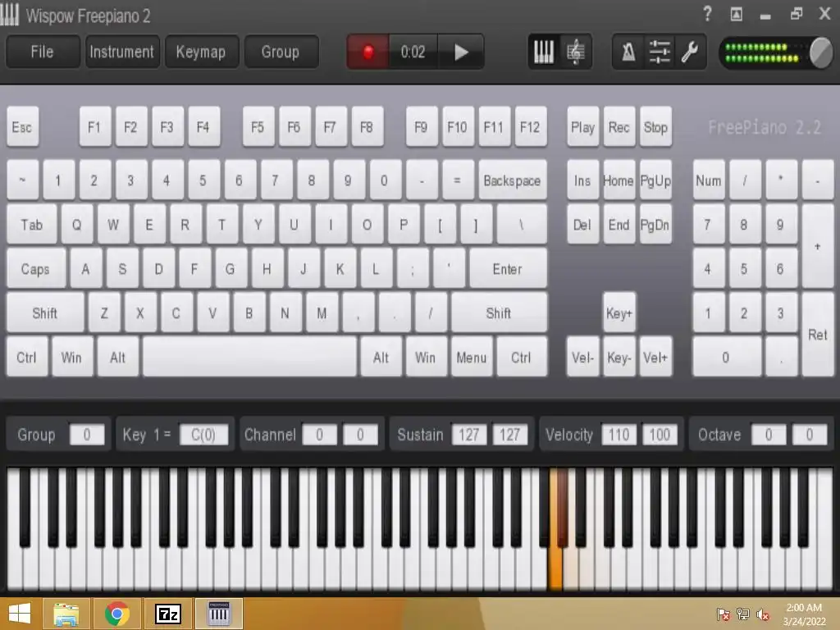The height and width of the screenshot is (630, 840).
Task: Open the mixer sliders icon
Action: click(x=660, y=52)
